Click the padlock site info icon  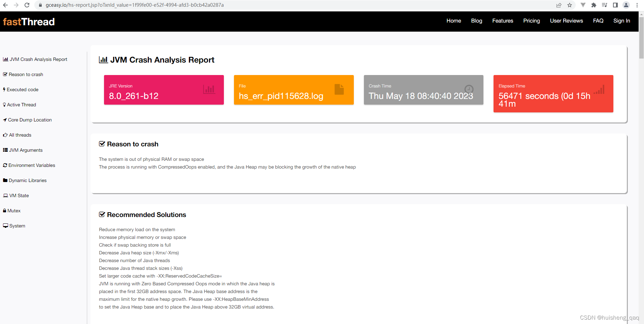pos(40,5)
